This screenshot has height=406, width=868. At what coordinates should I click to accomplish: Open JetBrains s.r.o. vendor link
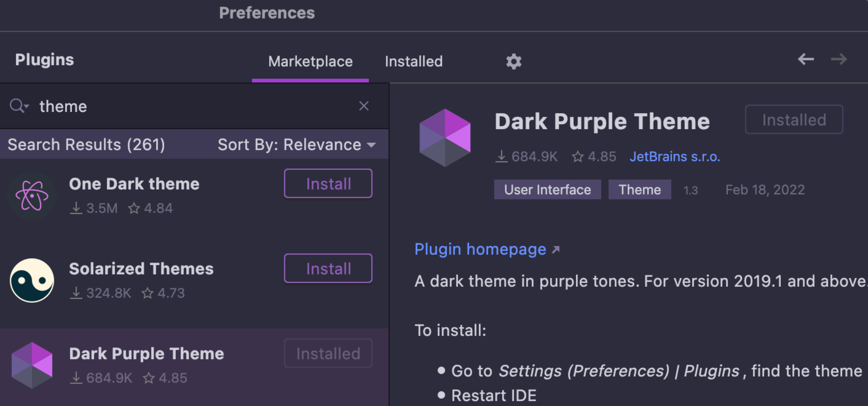675,157
